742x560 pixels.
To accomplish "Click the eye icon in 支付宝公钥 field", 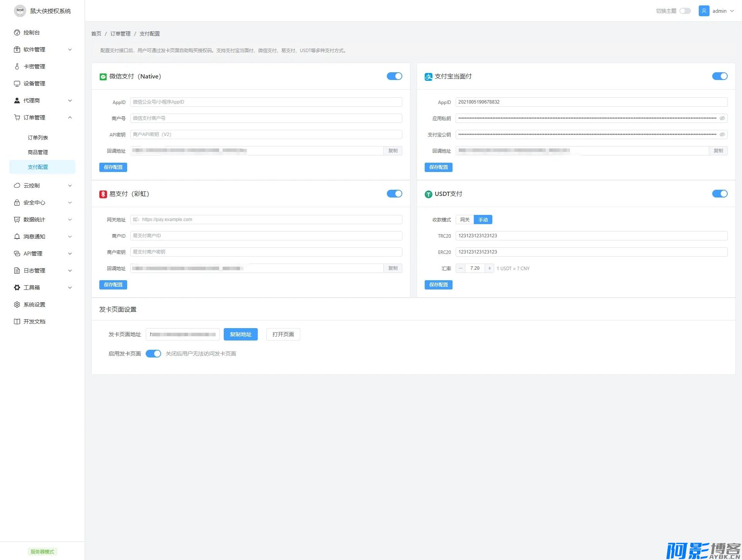I will point(722,134).
